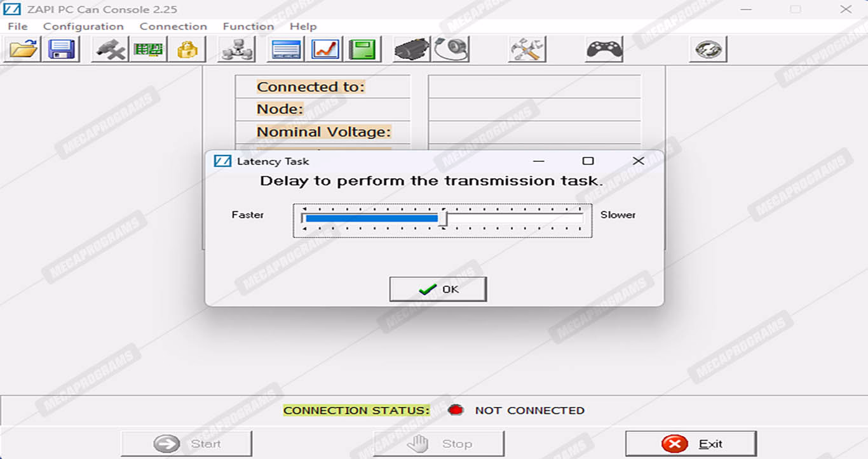
Task: Click the latency slider thumb
Action: 443,218
